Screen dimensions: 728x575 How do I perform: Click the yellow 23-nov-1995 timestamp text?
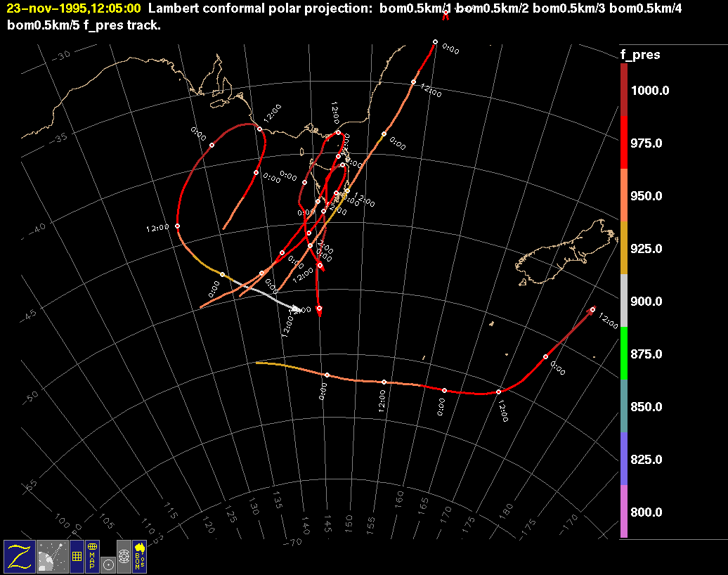click(x=73, y=9)
